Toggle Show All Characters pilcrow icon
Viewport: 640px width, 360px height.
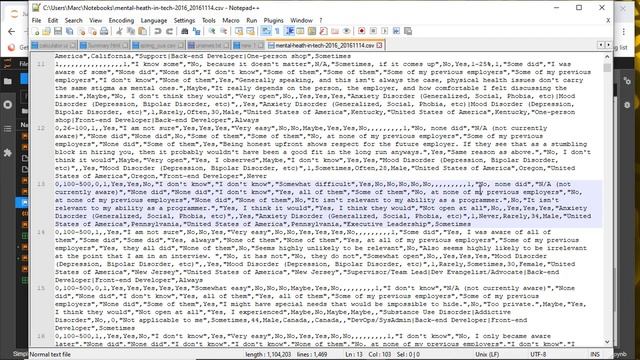278,31
